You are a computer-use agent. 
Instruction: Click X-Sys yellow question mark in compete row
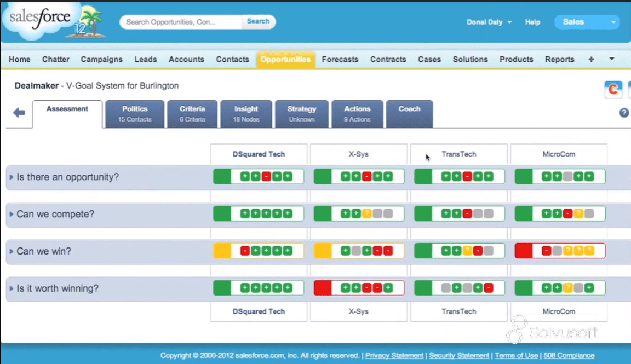(366, 213)
